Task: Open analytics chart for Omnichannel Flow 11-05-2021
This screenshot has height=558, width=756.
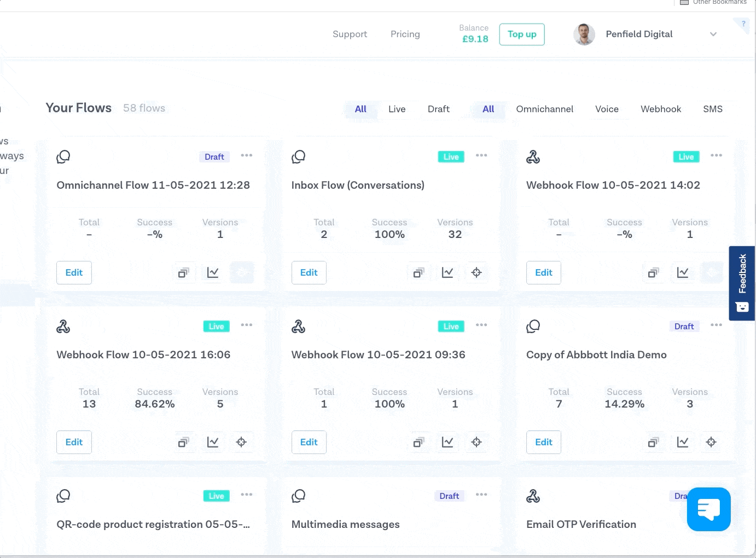Action: point(213,272)
